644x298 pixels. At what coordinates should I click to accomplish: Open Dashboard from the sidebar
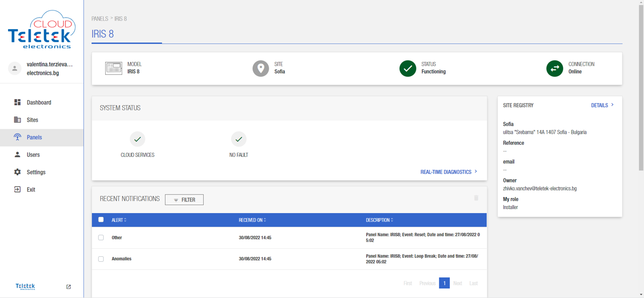click(x=39, y=103)
